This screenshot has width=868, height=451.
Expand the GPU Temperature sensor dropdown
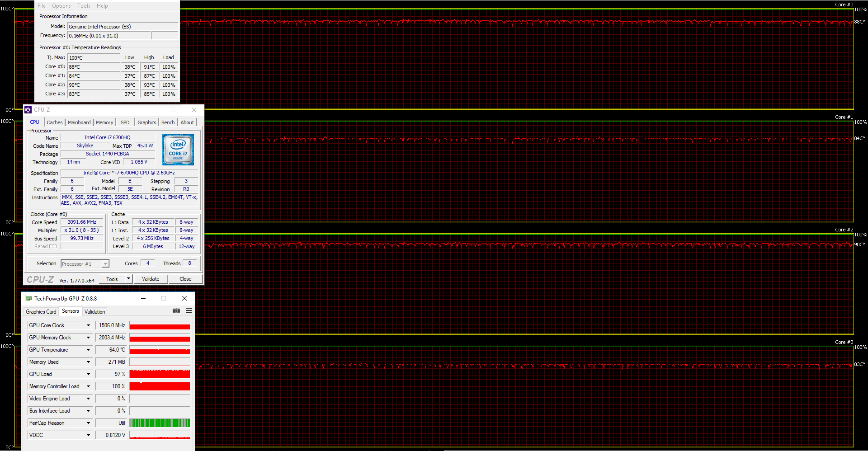pyautogui.click(x=88, y=350)
